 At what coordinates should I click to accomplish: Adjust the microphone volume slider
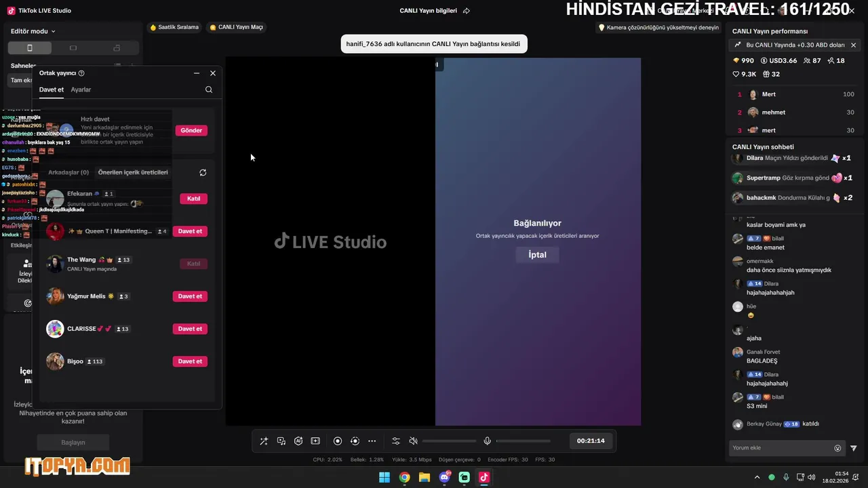click(x=524, y=441)
